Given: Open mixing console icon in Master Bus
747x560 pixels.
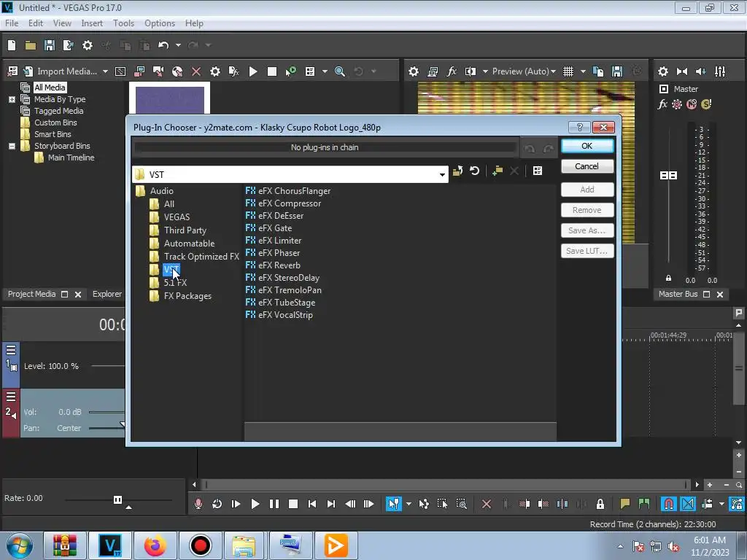Looking at the screenshot, I should [720, 71].
